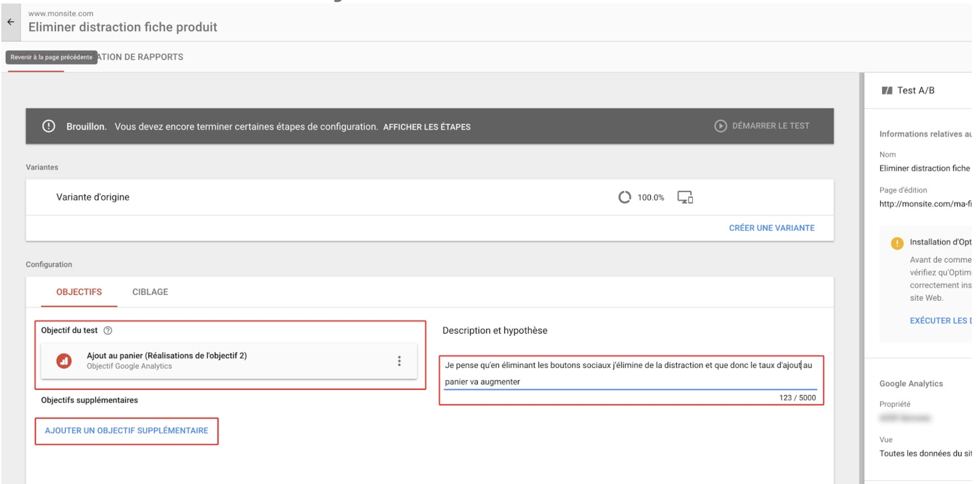This screenshot has height=484, width=980.
Task: Click the yellow installation warning icon
Action: (897, 243)
